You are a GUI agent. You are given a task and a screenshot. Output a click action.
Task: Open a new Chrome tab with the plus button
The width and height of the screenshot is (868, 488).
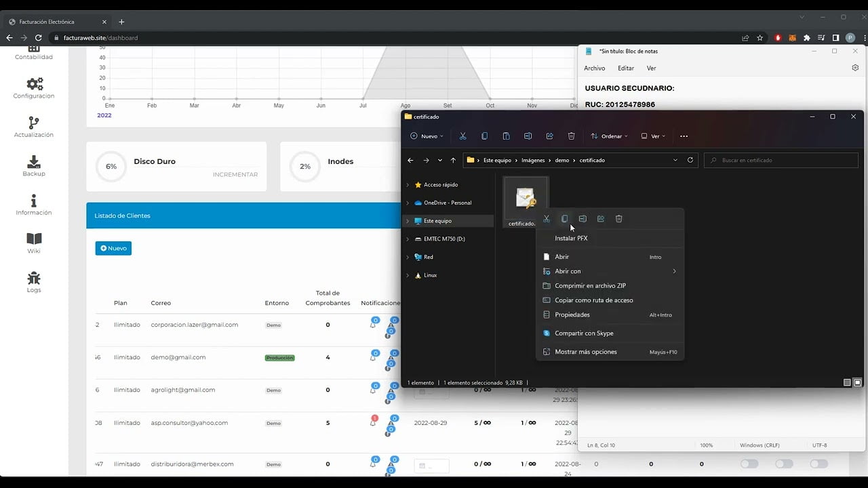point(121,22)
